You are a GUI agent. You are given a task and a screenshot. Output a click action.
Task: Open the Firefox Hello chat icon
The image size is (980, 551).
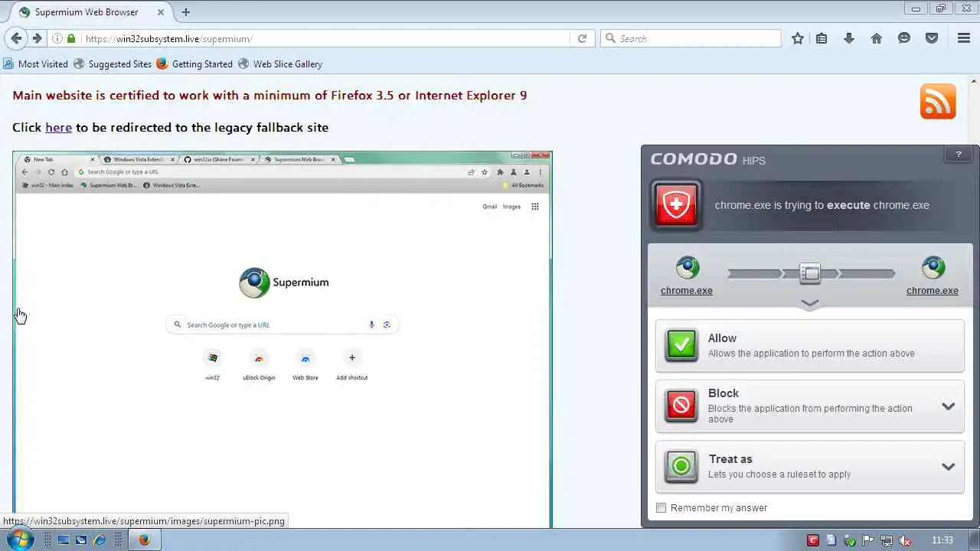[x=904, y=38]
